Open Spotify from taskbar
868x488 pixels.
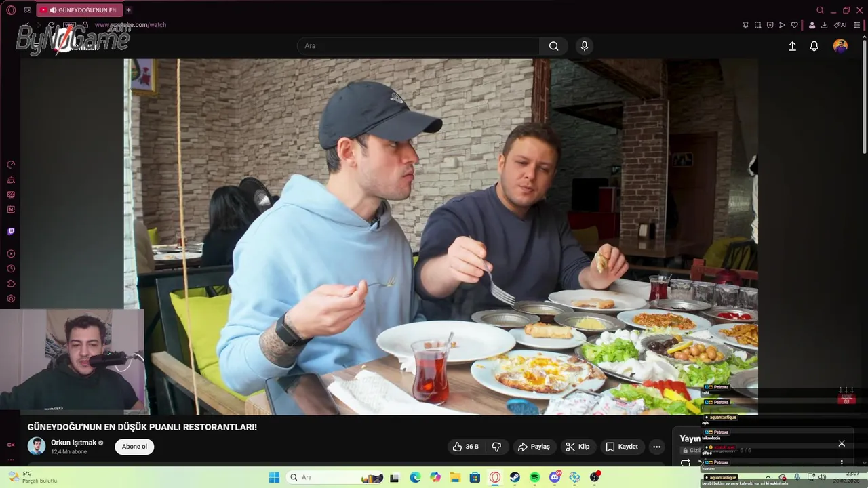[534, 477]
